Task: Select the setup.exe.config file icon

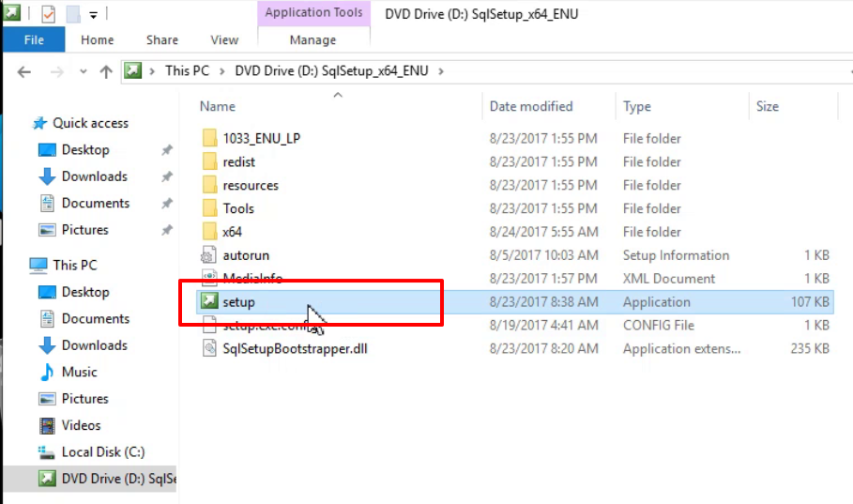Action: click(209, 327)
